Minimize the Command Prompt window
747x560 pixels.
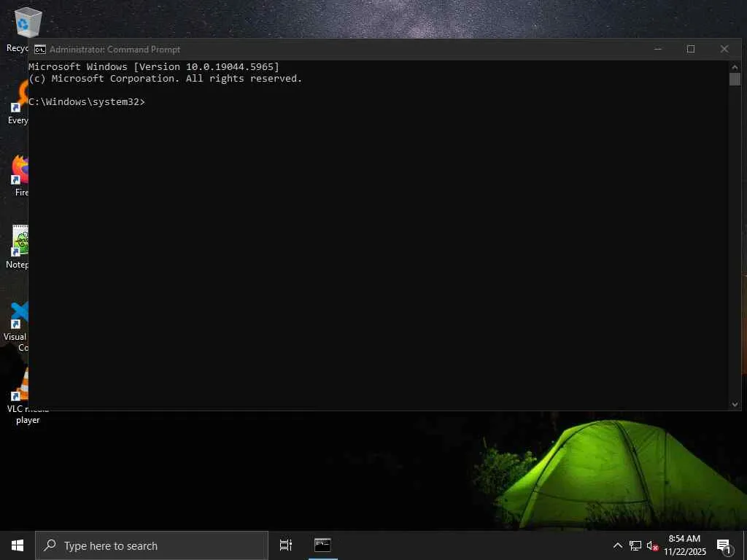(658, 49)
